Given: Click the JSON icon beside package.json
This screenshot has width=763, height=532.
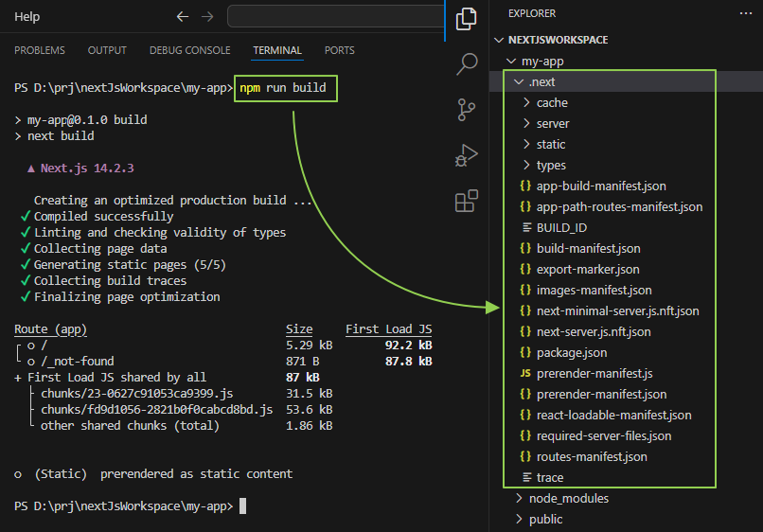Looking at the screenshot, I should click(x=525, y=352).
